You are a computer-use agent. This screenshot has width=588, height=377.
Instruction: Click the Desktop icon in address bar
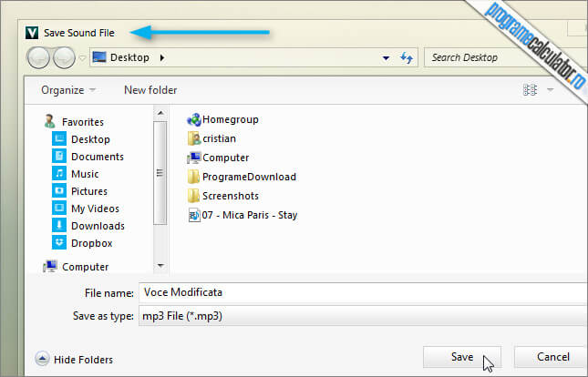point(99,57)
